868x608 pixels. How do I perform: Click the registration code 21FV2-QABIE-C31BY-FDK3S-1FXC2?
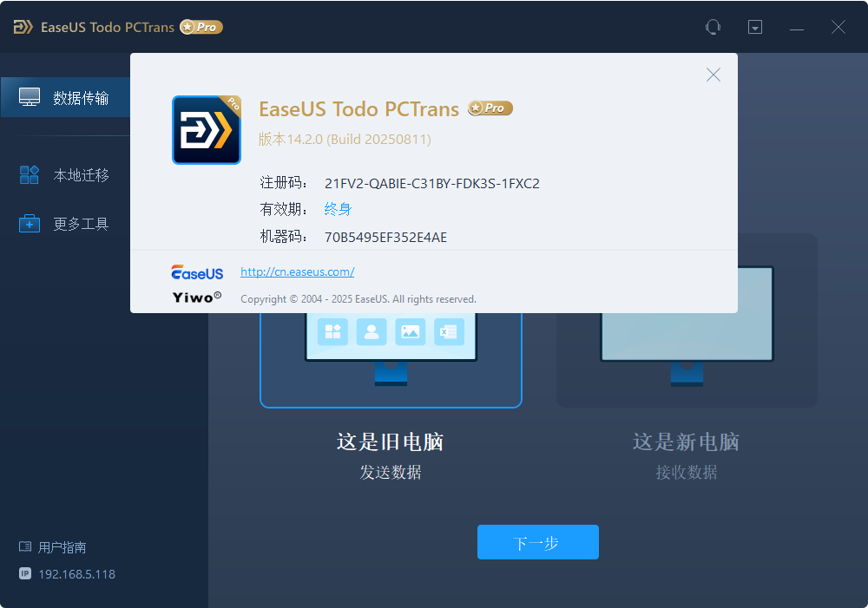(x=431, y=184)
